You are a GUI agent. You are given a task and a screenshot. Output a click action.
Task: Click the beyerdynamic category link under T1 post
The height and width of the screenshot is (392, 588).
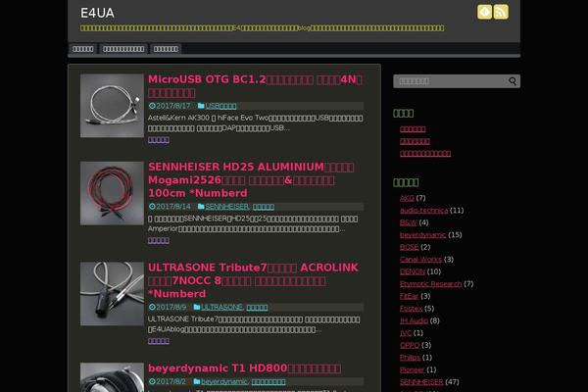pos(224,381)
